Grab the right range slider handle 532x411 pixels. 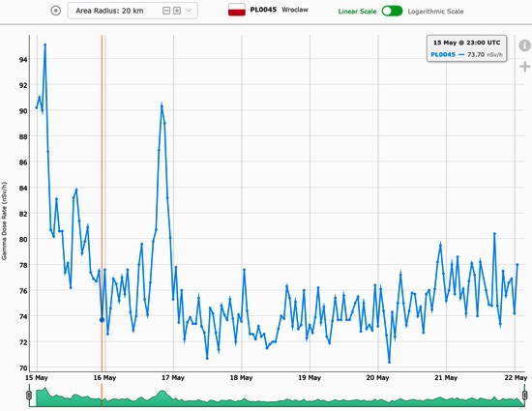click(524, 396)
